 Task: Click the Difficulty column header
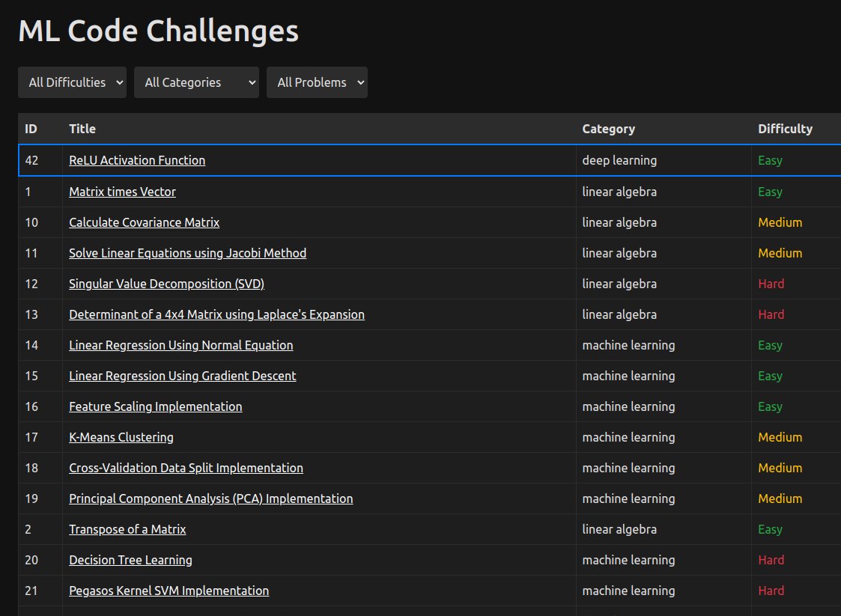pos(785,129)
